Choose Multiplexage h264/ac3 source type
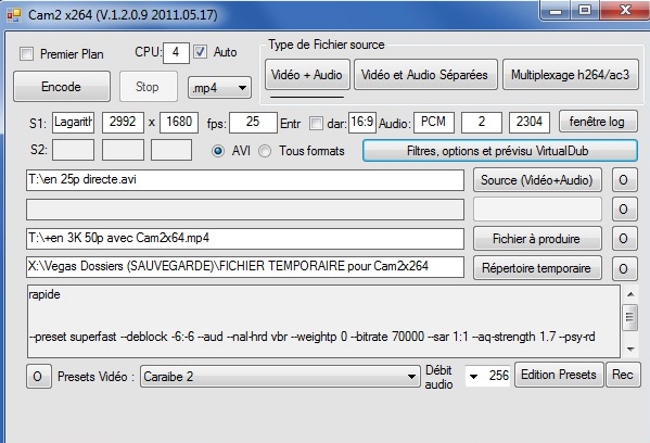 [570, 75]
